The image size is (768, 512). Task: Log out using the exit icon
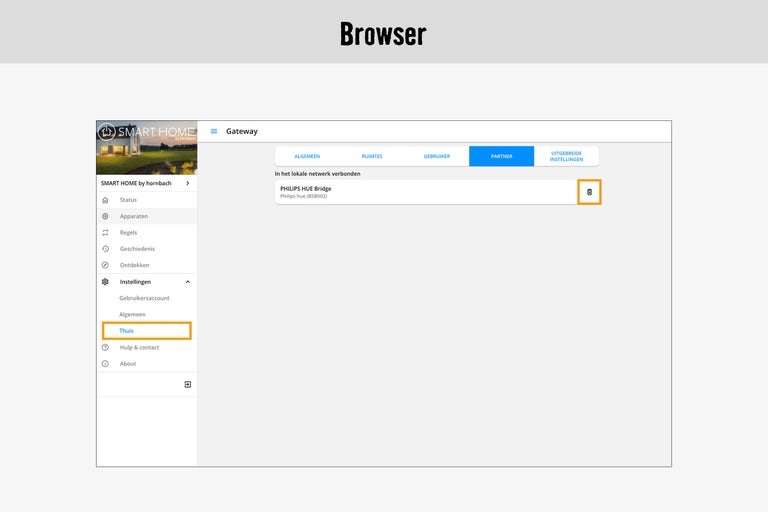[188, 385]
